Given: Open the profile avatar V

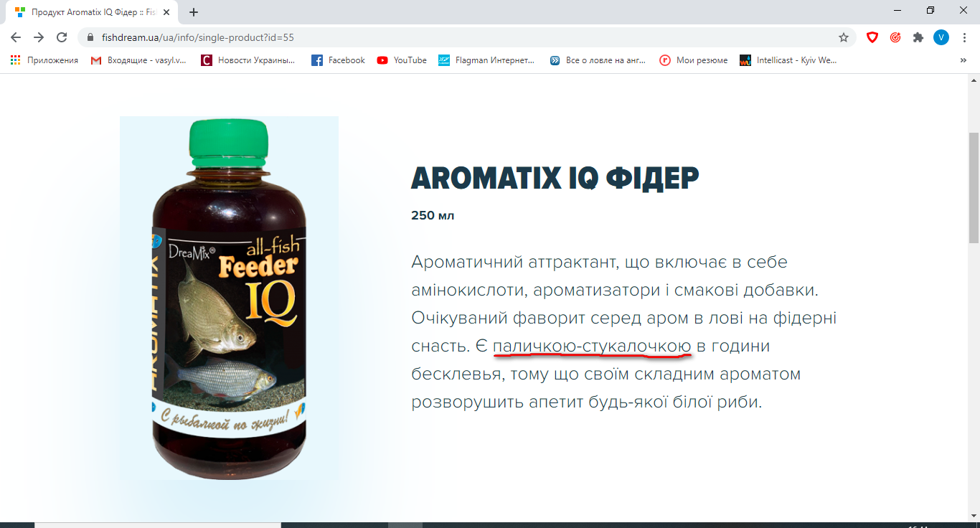Looking at the screenshot, I should 941,37.
